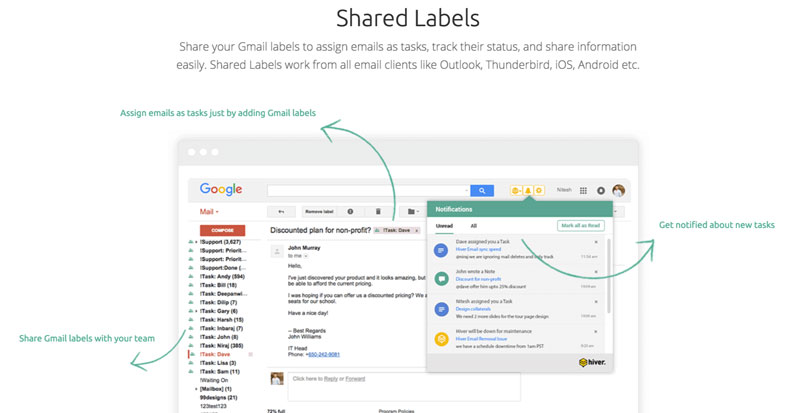The image size is (800, 413).
Task: Click the shared-label icon beside !Task: Andy
Action: (191, 277)
